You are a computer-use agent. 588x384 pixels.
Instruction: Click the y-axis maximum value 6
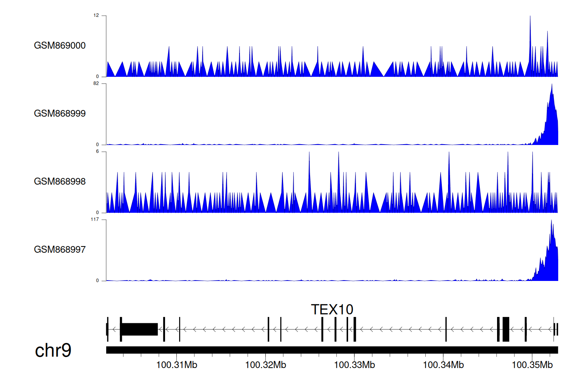point(98,152)
